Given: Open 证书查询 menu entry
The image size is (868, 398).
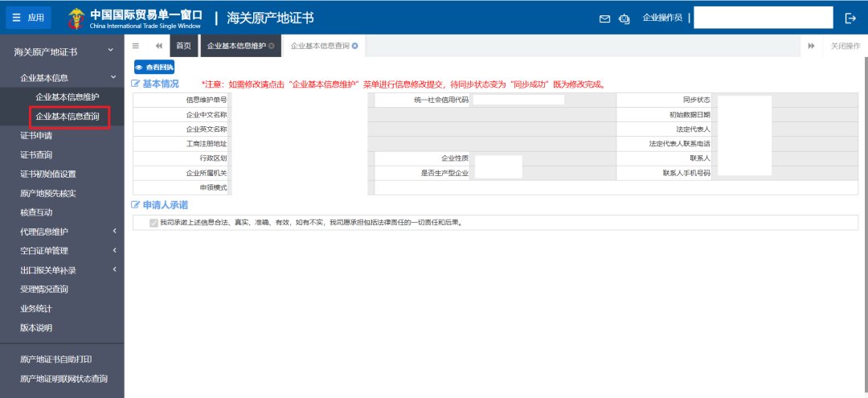Looking at the screenshot, I should (x=36, y=154).
